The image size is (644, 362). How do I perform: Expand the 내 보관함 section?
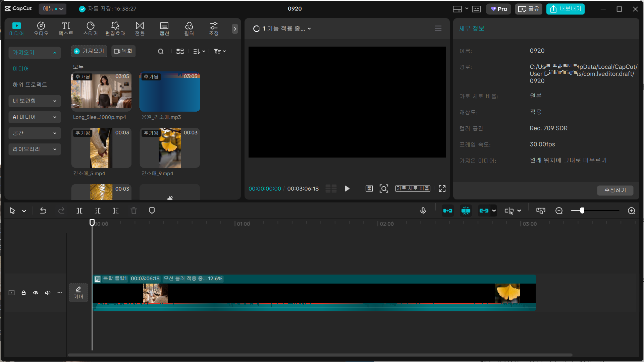(x=35, y=101)
